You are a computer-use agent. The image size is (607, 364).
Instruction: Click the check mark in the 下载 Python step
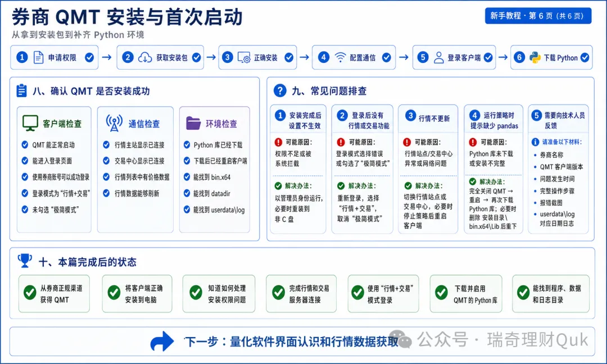585,58
